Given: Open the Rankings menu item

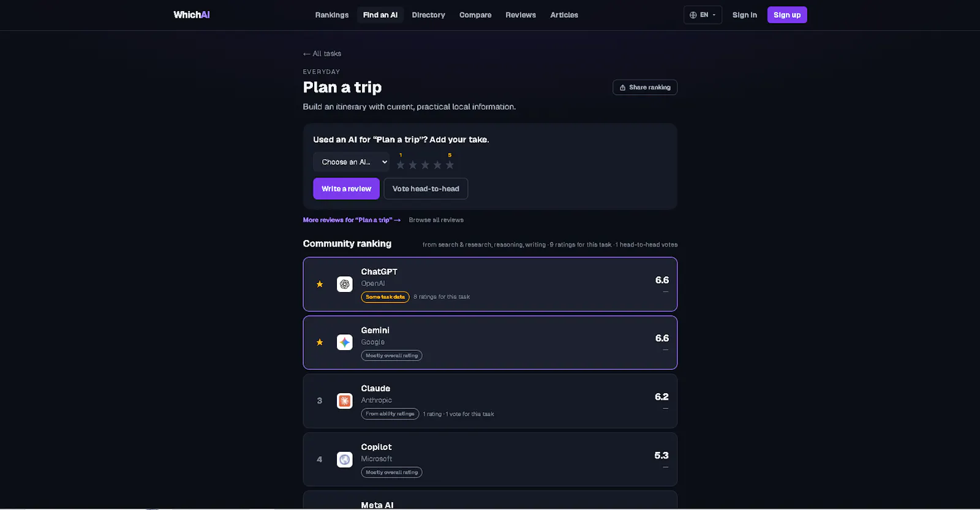Looking at the screenshot, I should (332, 15).
